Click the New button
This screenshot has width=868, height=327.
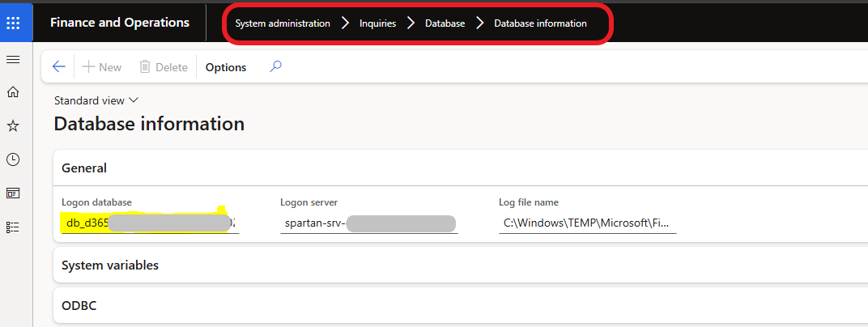point(102,67)
